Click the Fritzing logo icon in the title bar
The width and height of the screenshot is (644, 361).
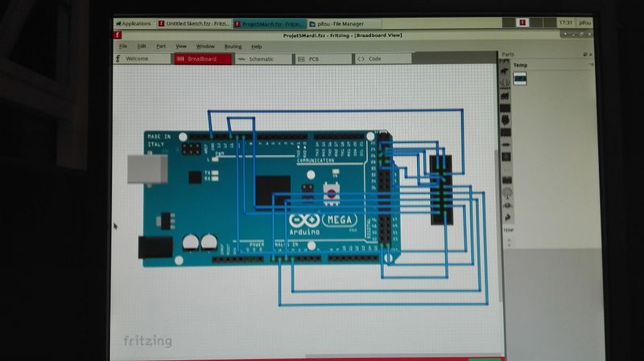[x=118, y=35]
